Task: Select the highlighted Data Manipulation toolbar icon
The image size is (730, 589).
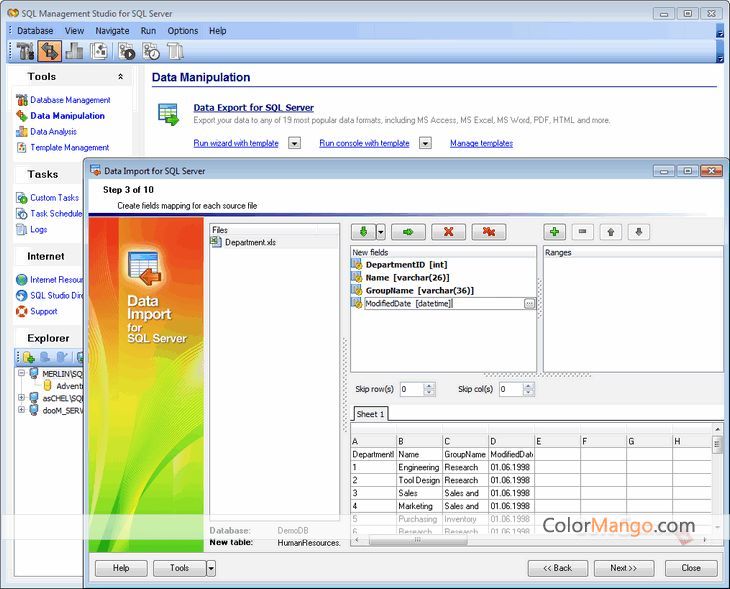Action: [x=49, y=51]
